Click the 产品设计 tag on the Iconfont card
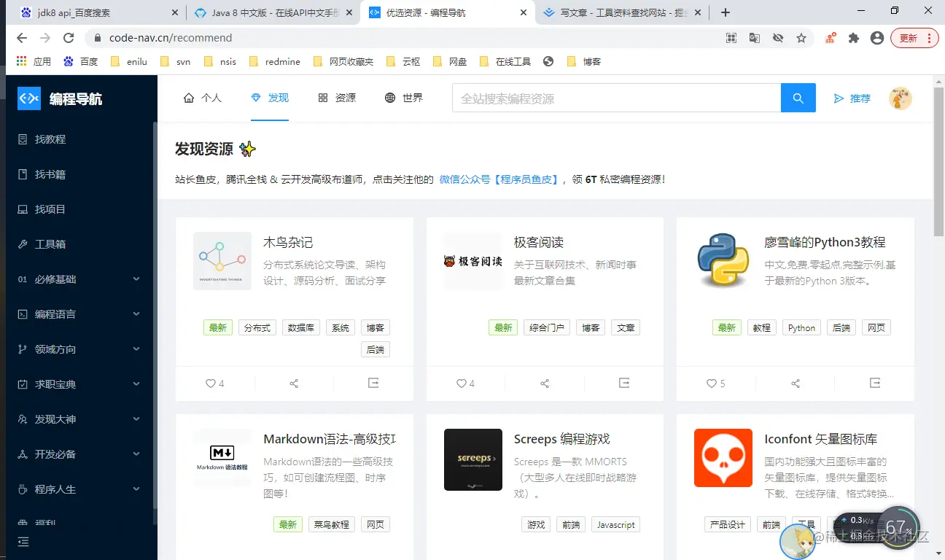The image size is (945, 560). [728, 524]
